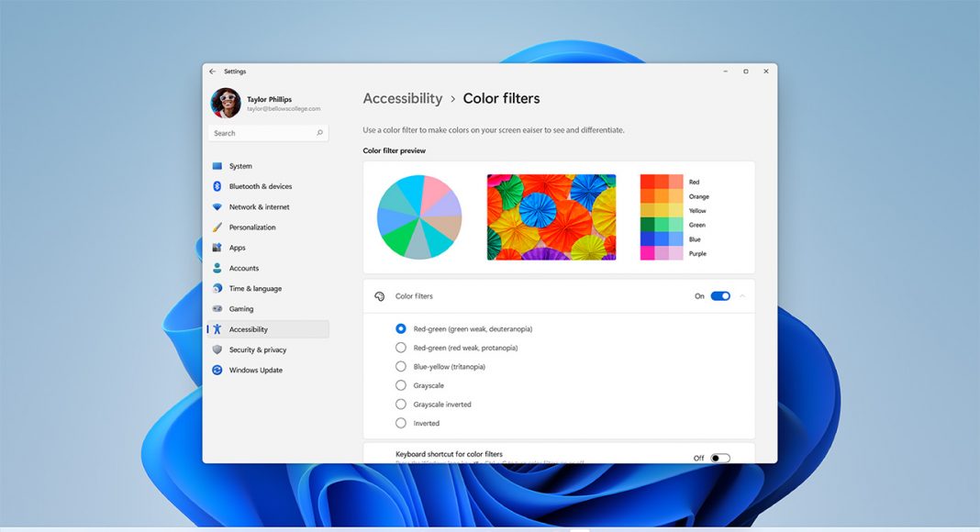Click Accessibility in the breadcrumb
980x532 pixels.
403,99
